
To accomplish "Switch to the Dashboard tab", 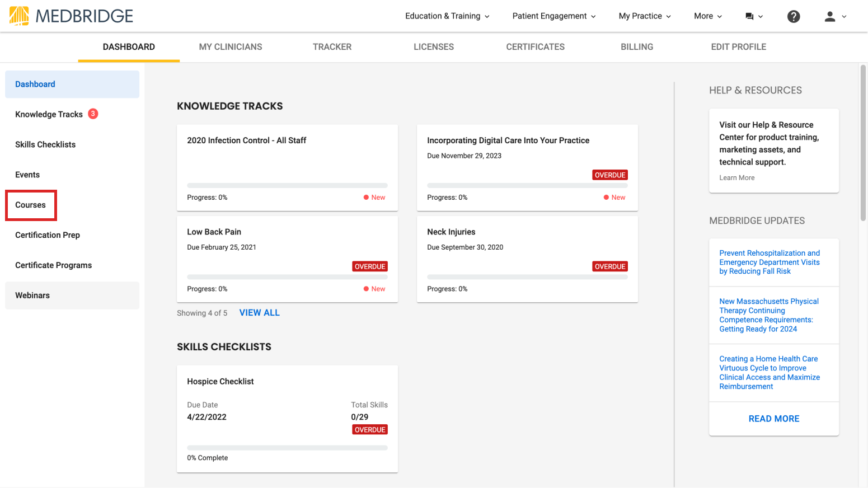I will [x=129, y=47].
